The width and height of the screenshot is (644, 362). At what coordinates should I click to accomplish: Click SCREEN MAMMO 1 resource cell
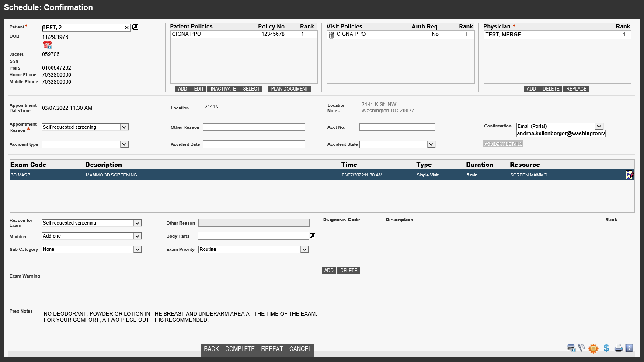coord(530,175)
